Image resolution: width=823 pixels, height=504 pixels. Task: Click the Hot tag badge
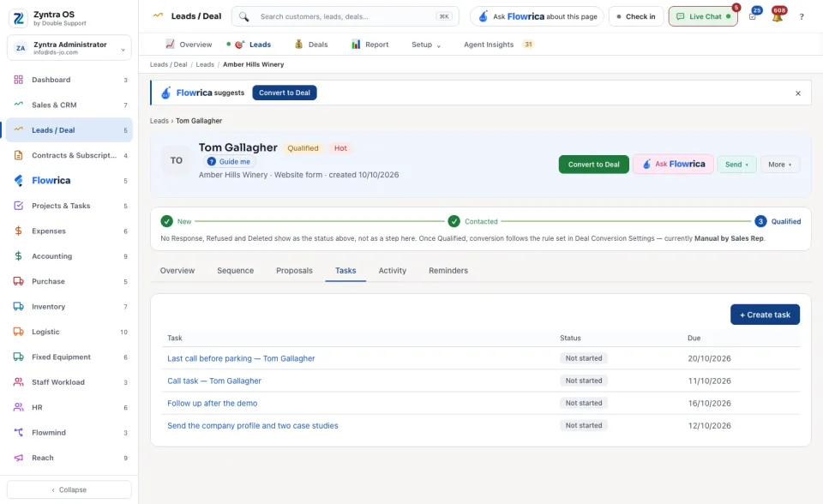pos(340,148)
